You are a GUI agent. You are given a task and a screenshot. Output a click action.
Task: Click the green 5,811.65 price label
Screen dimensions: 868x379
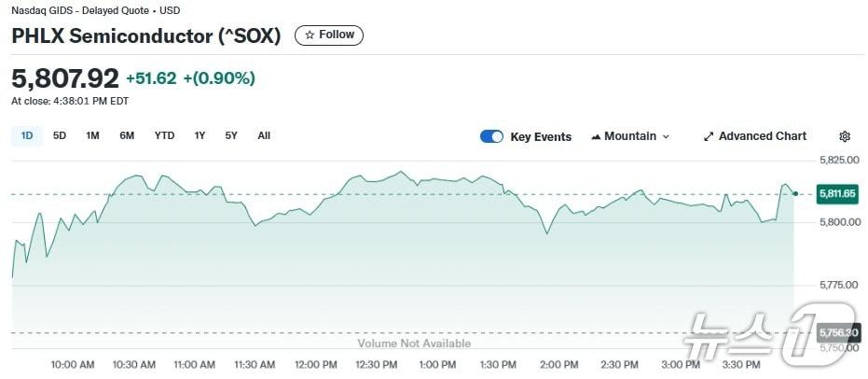pos(836,193)
